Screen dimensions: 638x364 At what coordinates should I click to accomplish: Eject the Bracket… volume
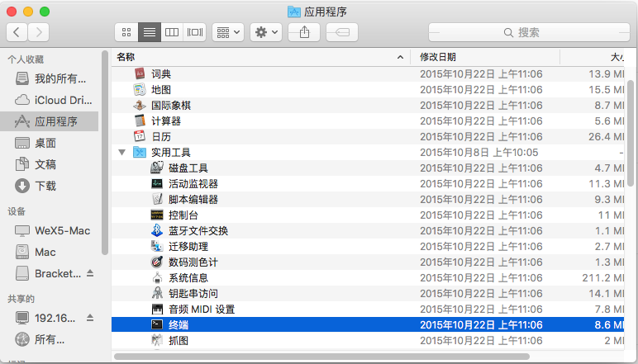point(90,273)
